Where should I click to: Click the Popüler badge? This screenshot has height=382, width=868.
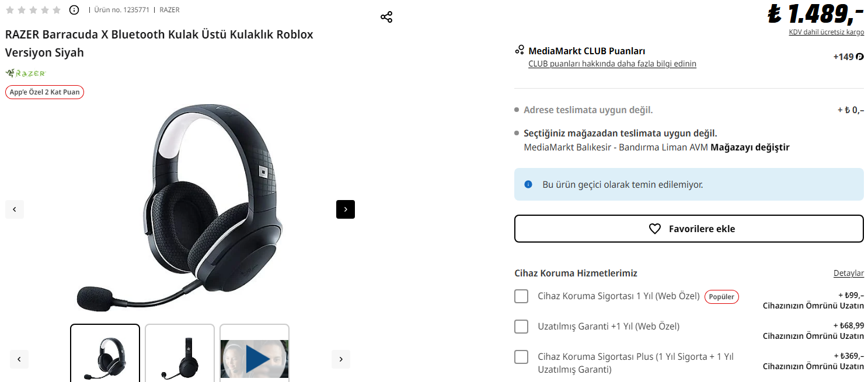(721, 297)
